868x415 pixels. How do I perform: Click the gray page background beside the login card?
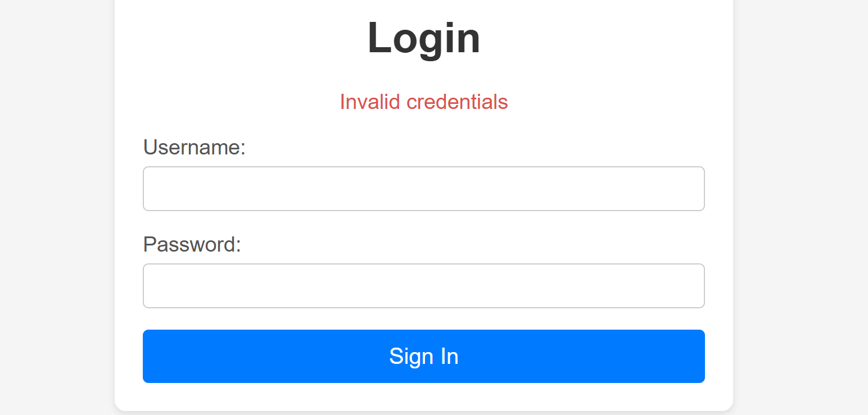56,208
